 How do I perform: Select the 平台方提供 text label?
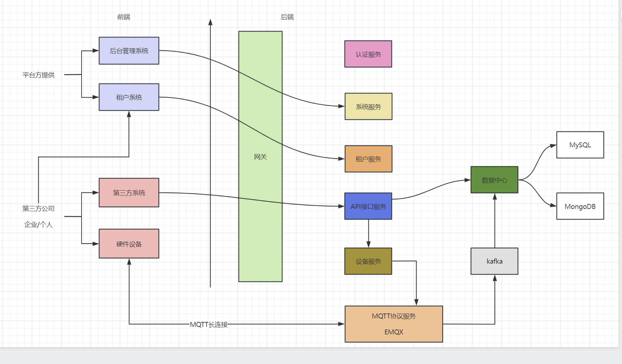[38, 75]
